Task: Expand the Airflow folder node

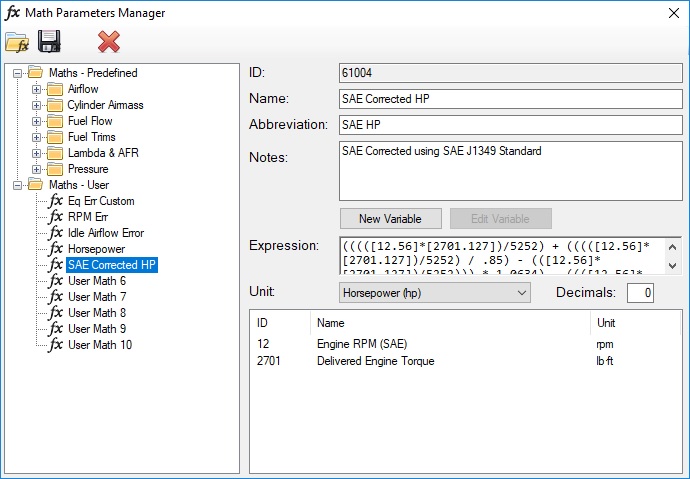Action: (37, 89)
